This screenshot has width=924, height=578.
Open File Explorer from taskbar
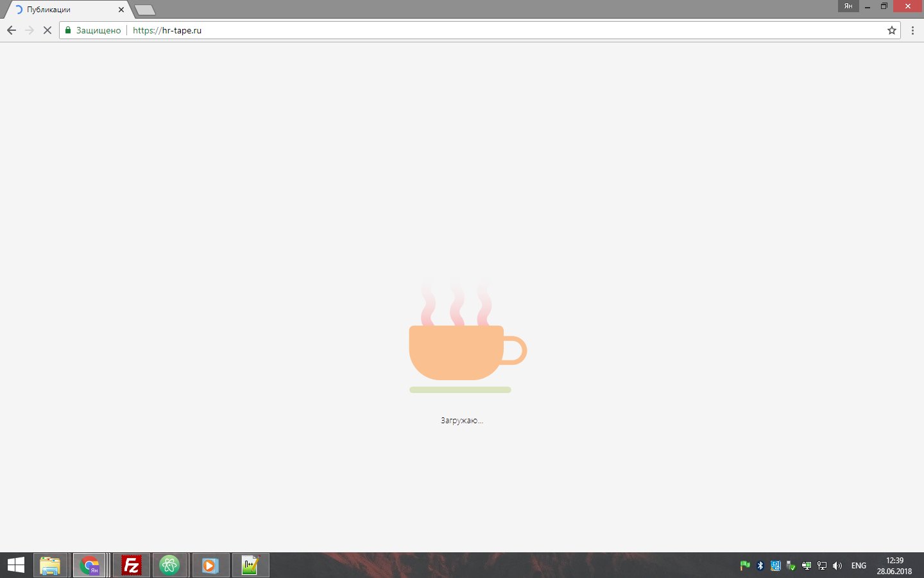tap(50, 565)
